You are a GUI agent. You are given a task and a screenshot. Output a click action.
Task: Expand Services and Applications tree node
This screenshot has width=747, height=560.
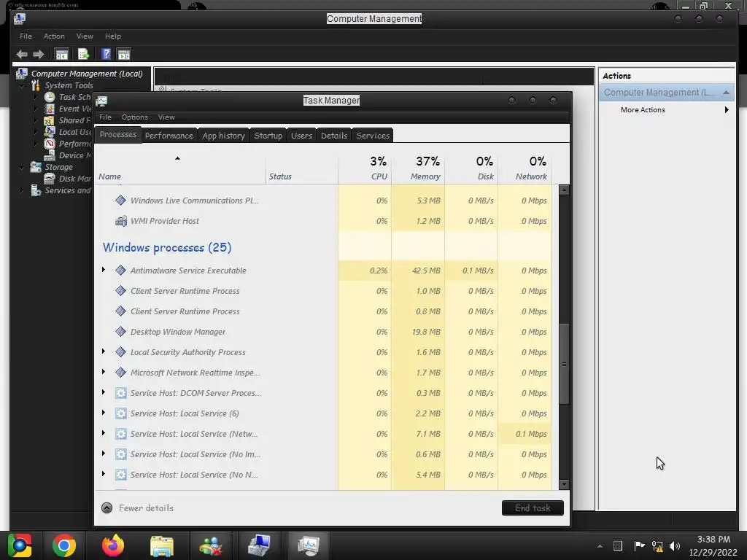click(22, 190)
